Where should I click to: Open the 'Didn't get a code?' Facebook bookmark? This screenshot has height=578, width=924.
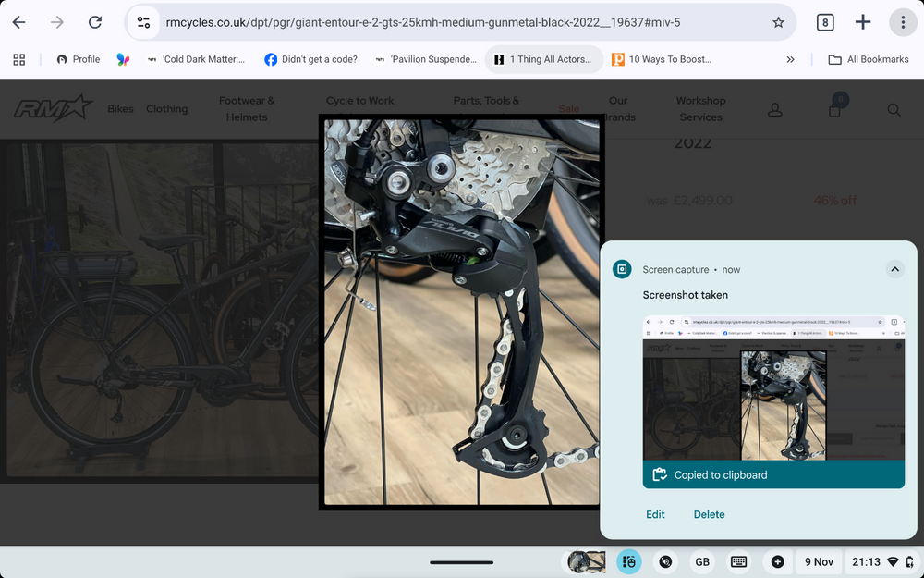tap(310, 59)
